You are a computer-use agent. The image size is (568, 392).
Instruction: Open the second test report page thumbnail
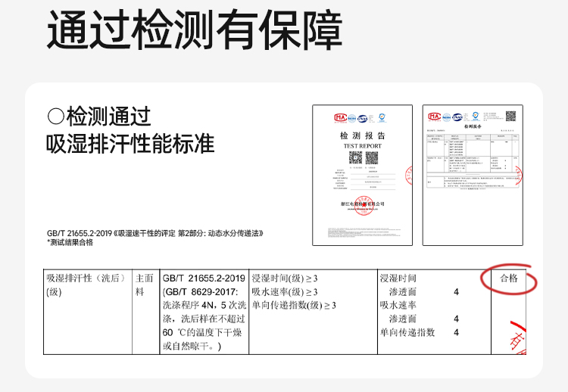coord(472,175)
